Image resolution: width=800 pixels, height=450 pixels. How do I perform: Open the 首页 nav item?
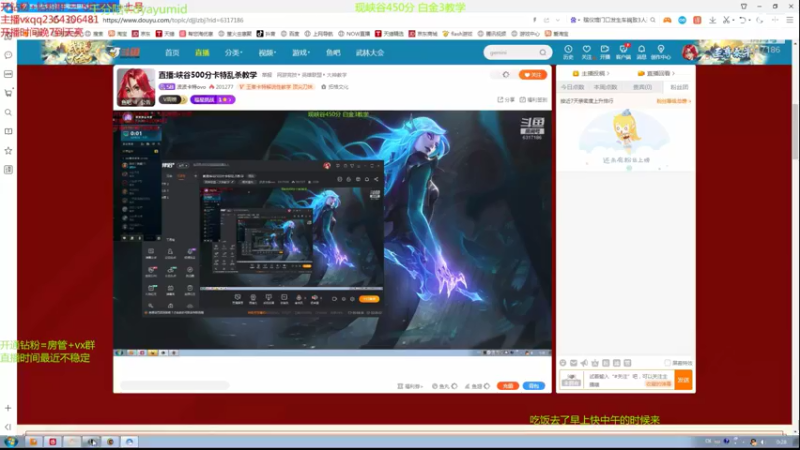(x=172, y=53)
